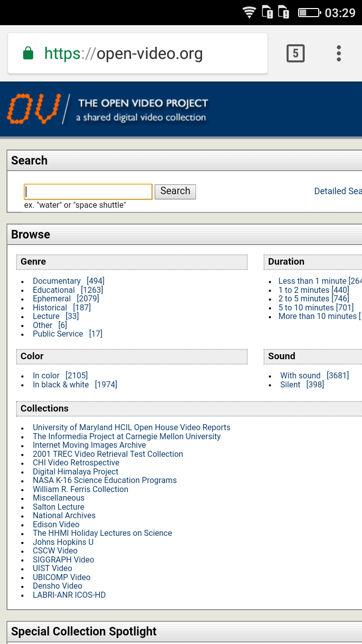Browse videos In black & white

[x=61, y=384]
